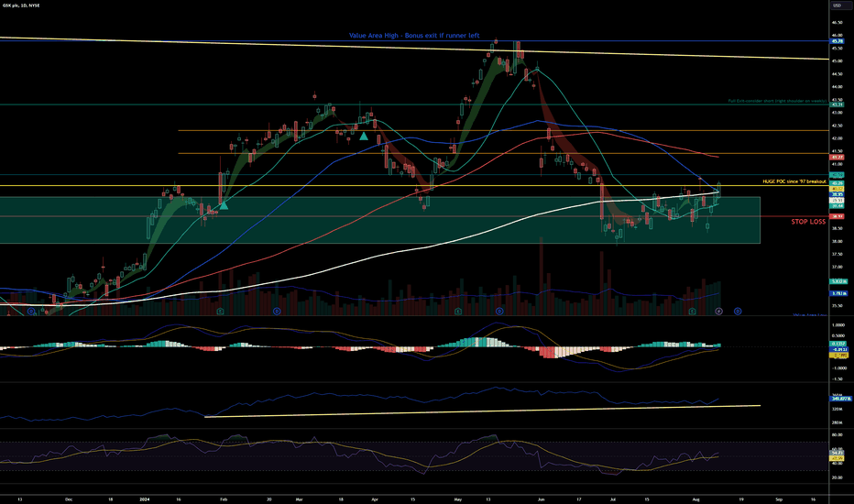Click the GSK plc symbol title

pyautogui.click(x=19, y=5)
